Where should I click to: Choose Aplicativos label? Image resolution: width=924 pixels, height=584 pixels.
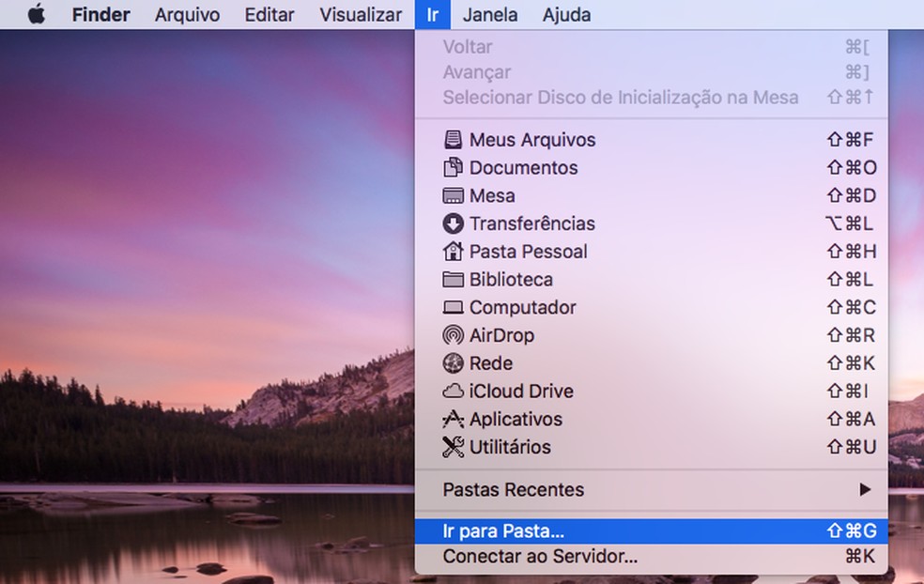516,419
